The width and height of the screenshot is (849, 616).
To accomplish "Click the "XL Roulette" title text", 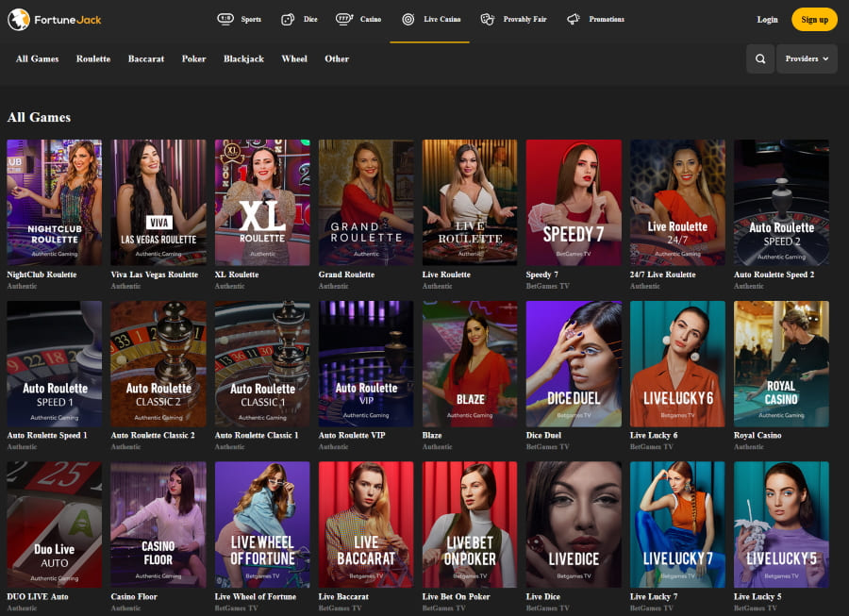I will point(237,275).
